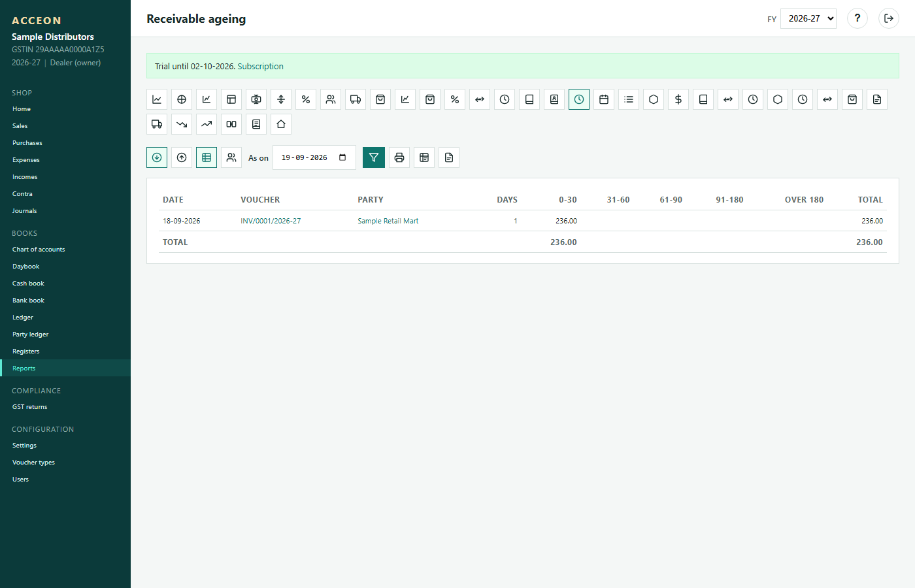Click the globe crosshair report icon
The image size is (915, 588).
coord(182,99)
